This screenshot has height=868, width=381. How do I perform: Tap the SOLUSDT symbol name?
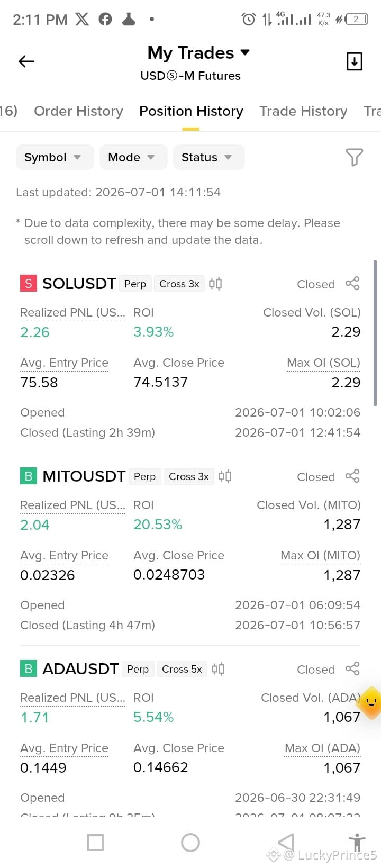(x=79, y=284)
